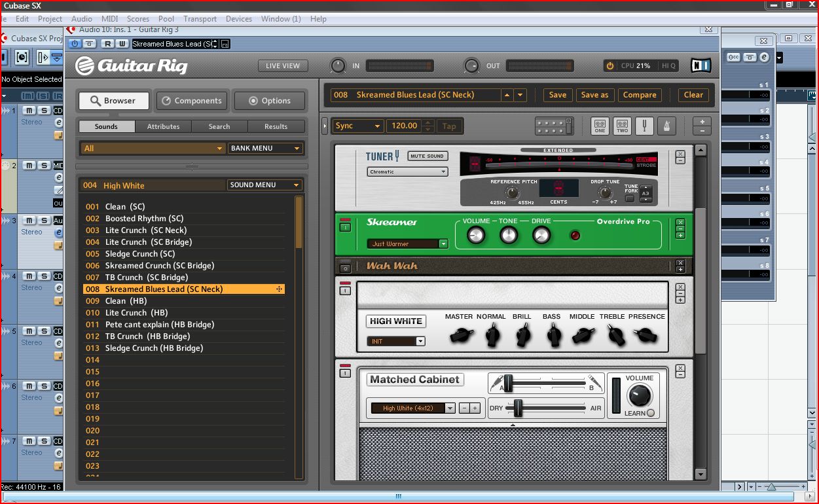This screenshot has width=819, height=504.
Task: Show the Metronome module
Action: click(x=667, y=126)
